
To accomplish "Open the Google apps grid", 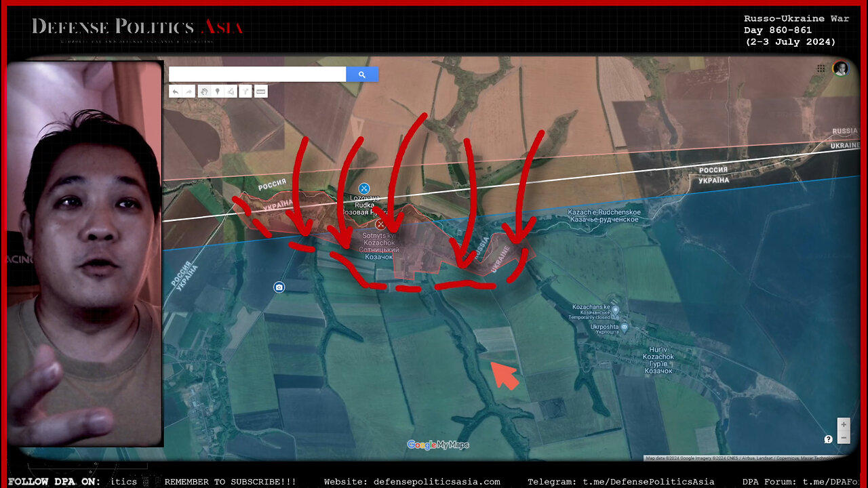I will click(x=821, y=68).
